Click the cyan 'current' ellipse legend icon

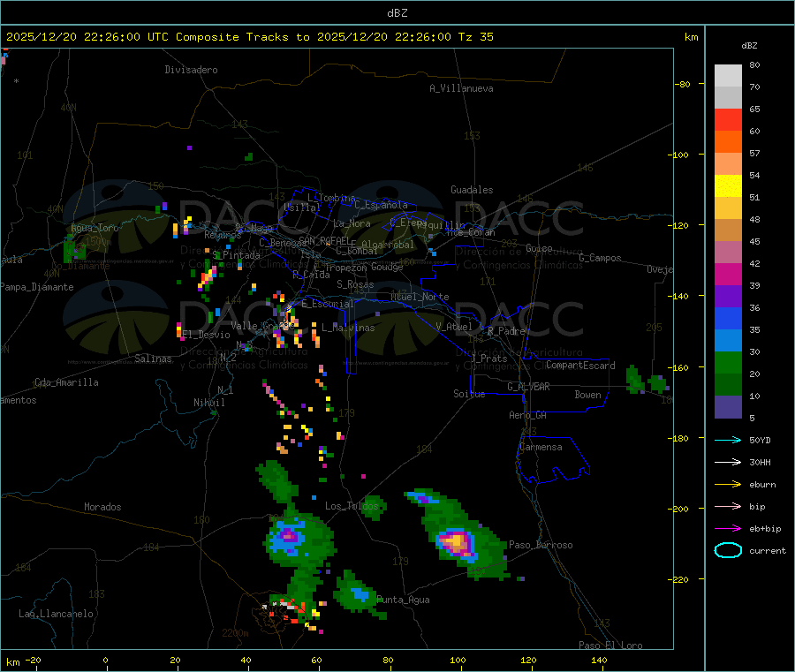728,550
